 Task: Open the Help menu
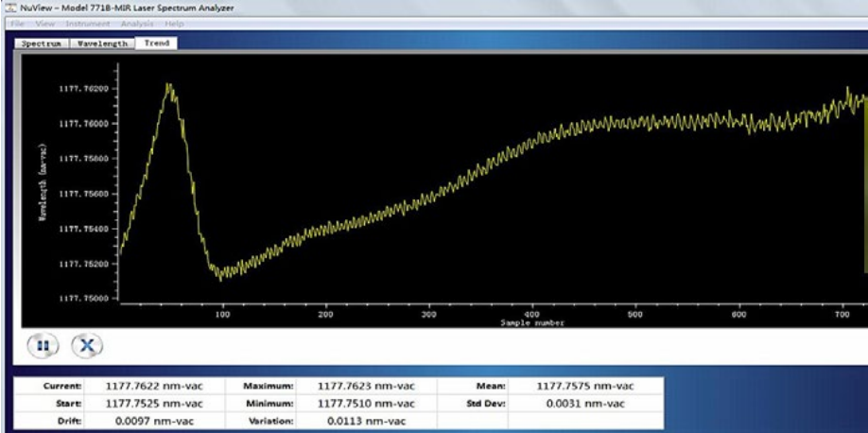[x=174, y=24]
